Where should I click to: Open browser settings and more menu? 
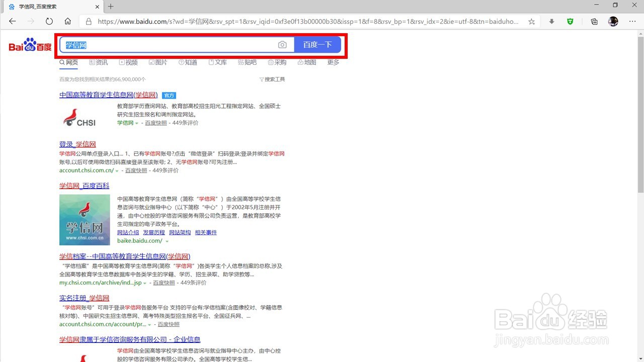[x=632, y=22]
